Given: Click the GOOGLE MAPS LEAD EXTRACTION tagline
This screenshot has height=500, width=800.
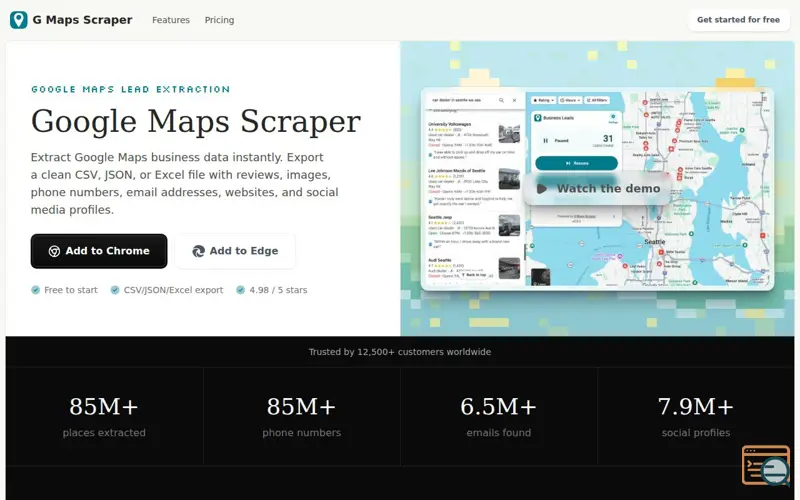Looking at the screenshot, I should (131, 89).
